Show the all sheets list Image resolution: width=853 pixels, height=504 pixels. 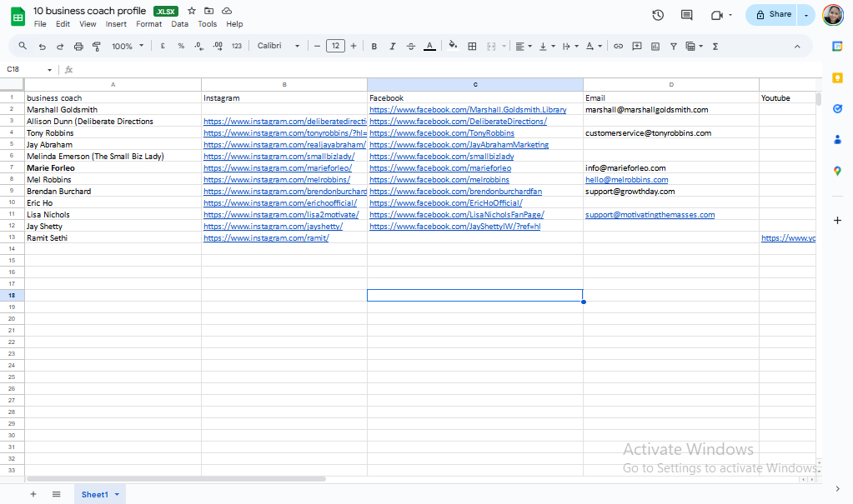[x=57, y=494]
